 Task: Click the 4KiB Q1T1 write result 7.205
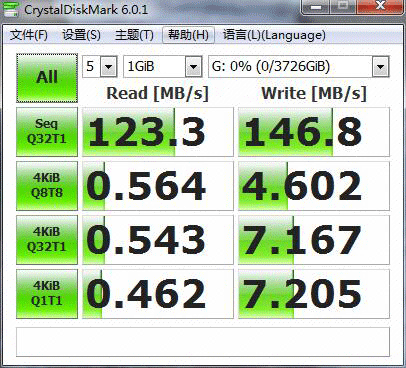pyautogui.click(x=314, y=294)
